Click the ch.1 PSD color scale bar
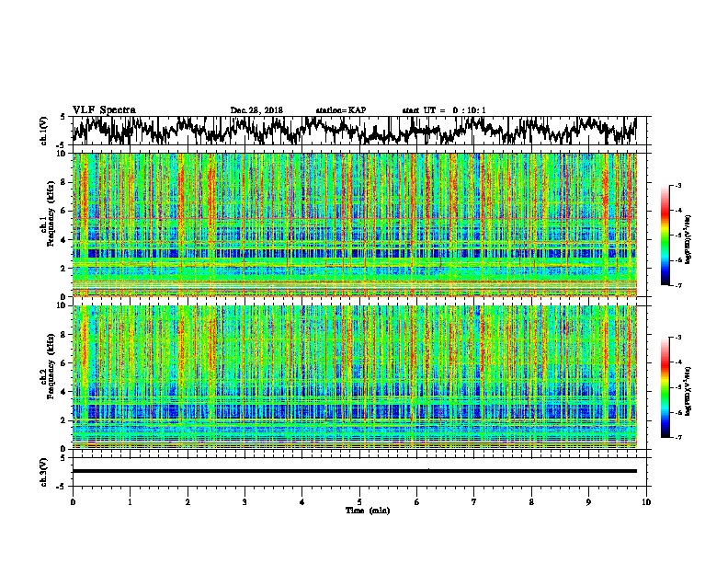 (665, 236)
